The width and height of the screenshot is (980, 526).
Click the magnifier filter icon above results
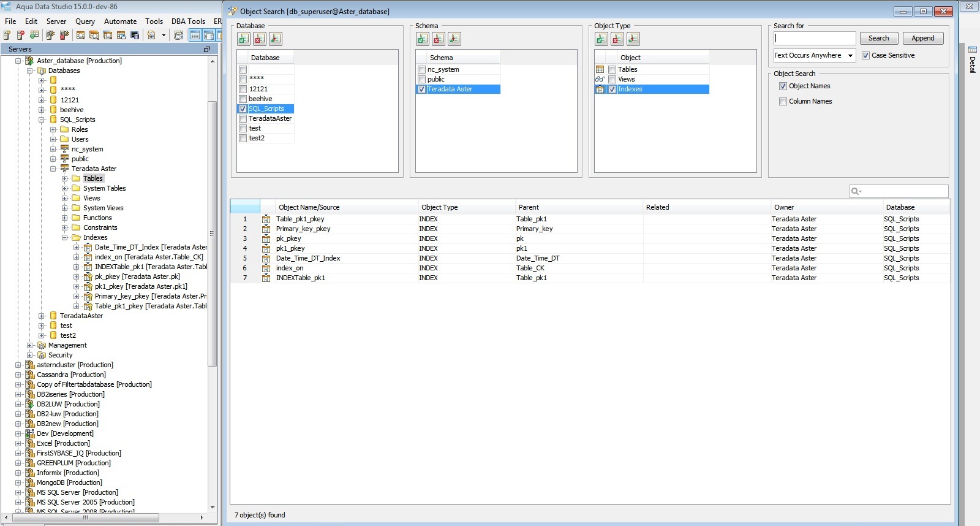click(856, 191)
